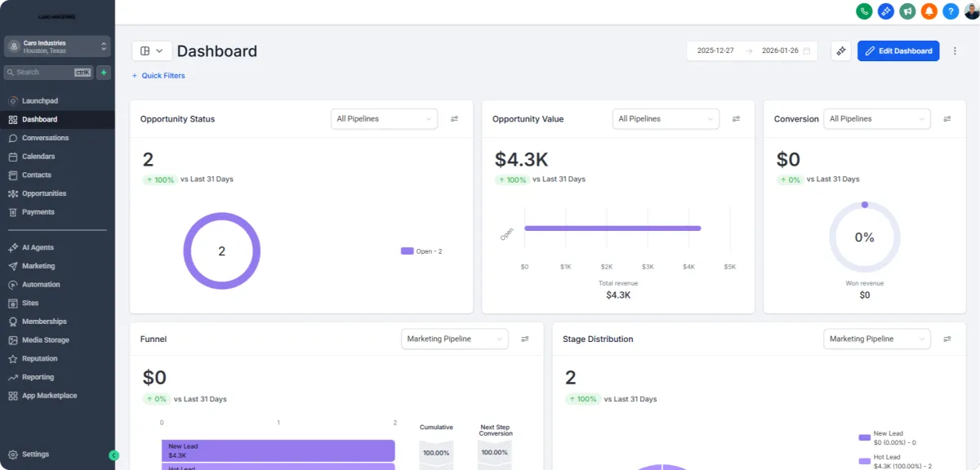Click the help question mark icon
The width and height of the screenshot is (980, 470).
click(950, 11)
